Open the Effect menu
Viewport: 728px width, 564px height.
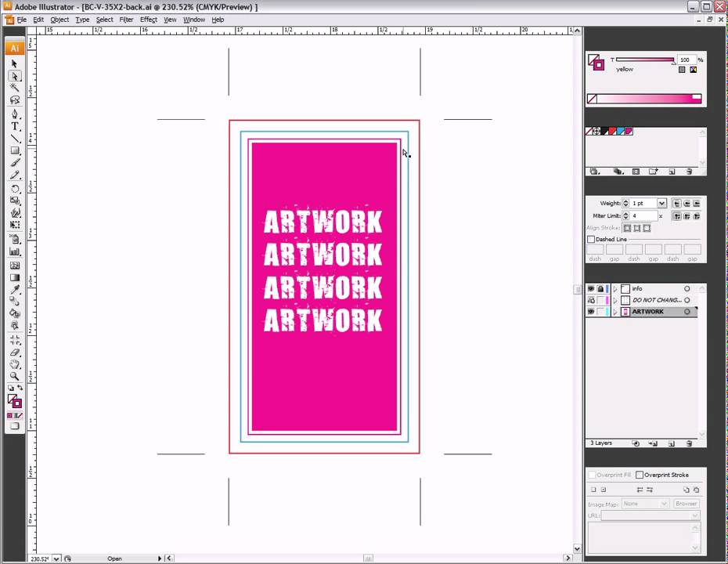click(x=149, y=20)
